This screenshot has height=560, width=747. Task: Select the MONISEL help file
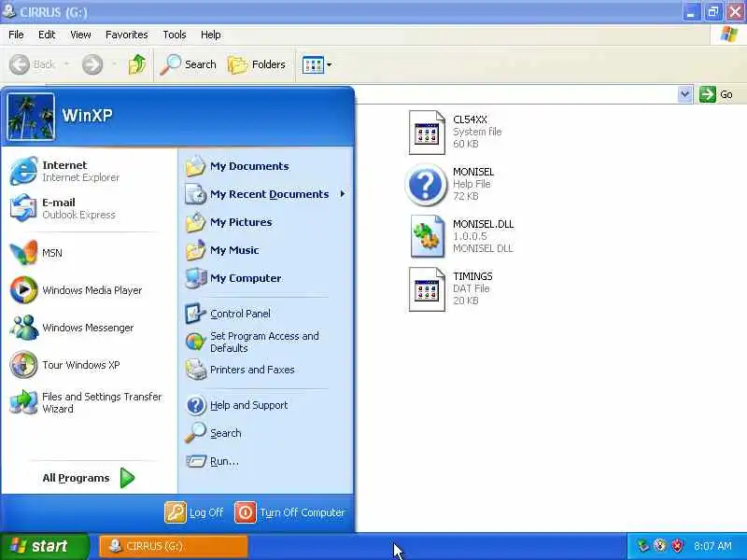[450, 184]
